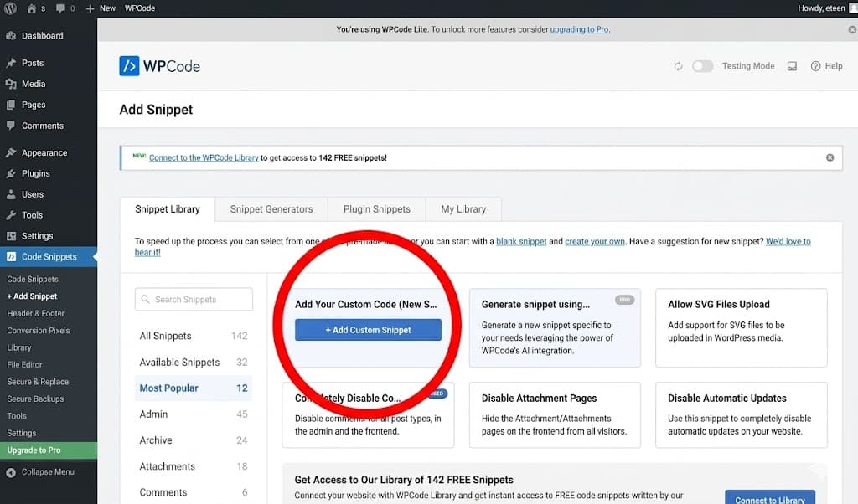
Task: Open the WordPress Dashboard menu
Action: coord(40,35)
